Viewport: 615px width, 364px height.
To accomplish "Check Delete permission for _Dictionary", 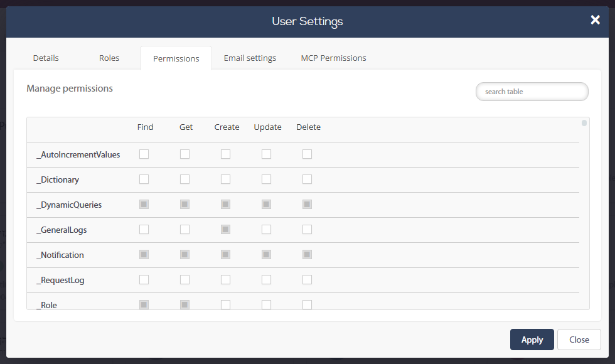I will (x=307, y=179).
